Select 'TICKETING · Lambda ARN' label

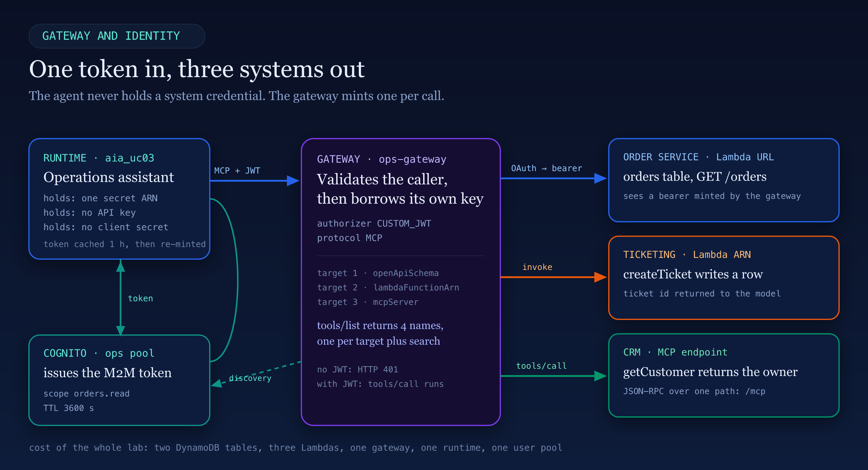click(x=687, y=254)
